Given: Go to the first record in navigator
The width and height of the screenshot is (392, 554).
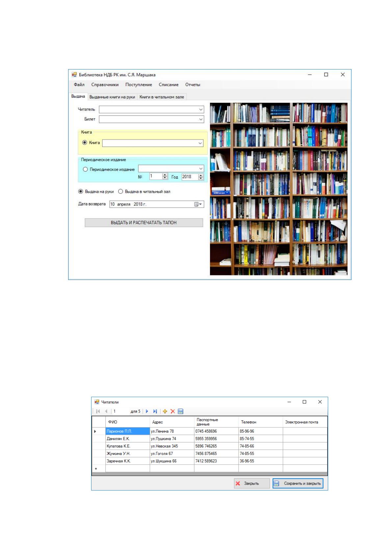Looking at the screenshot, I should (x=98, y=411).
